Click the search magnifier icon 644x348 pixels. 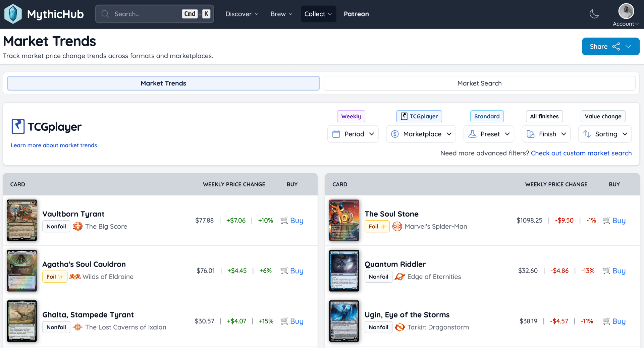coord(105,14)
